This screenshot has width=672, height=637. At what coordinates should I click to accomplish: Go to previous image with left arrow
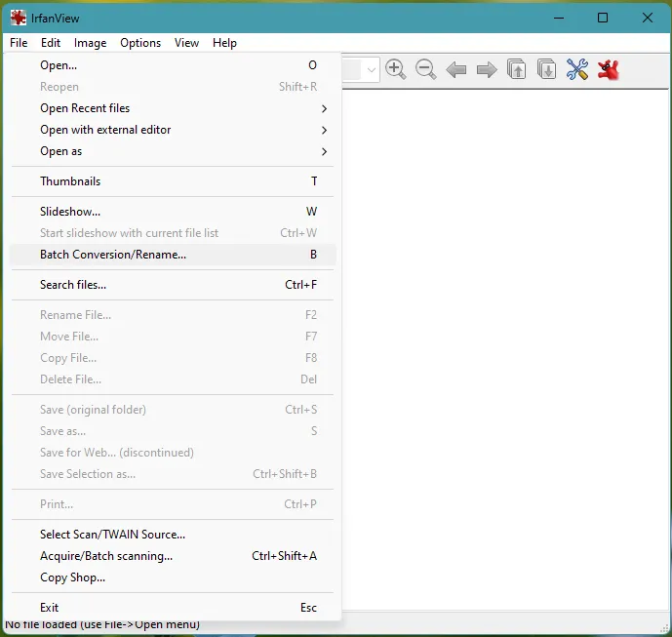click(455, 69)
